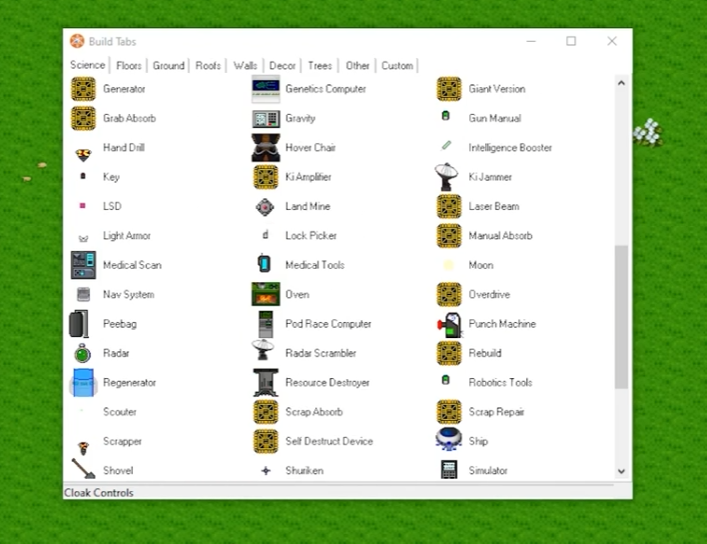Click the Overdrive label
The height and width of the screenshot is (544, 707).
click(x=489, y=295)
